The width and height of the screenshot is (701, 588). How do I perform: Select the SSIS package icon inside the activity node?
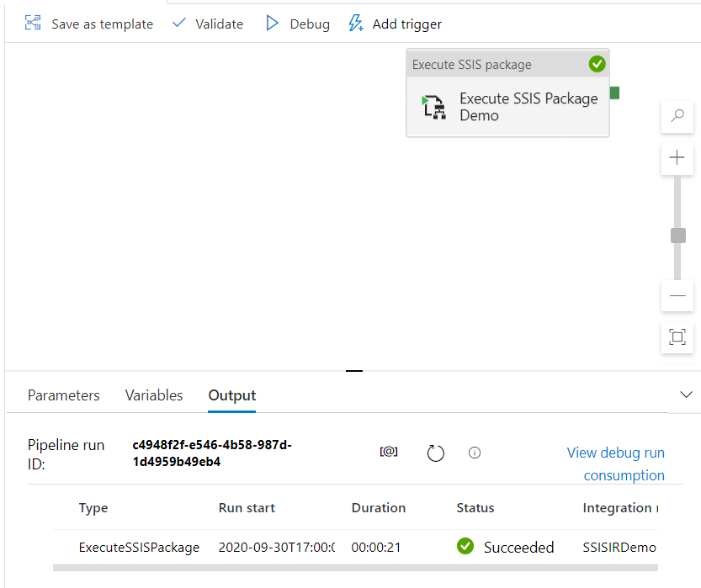(433, 107)
